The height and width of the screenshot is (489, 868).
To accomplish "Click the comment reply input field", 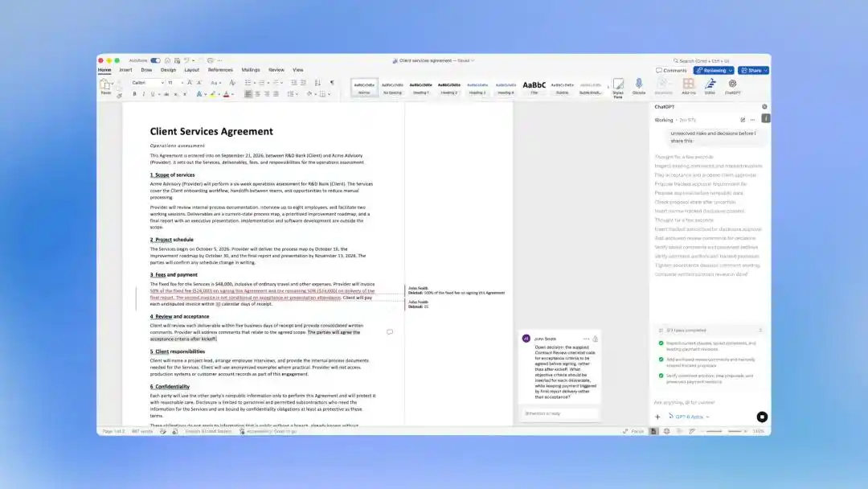I will click(559, 413).
